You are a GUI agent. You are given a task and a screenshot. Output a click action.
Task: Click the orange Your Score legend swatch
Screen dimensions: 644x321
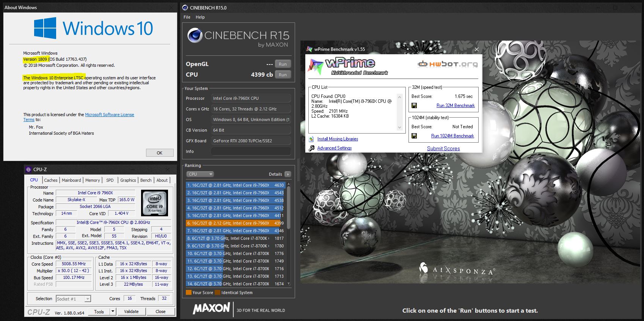188,293
